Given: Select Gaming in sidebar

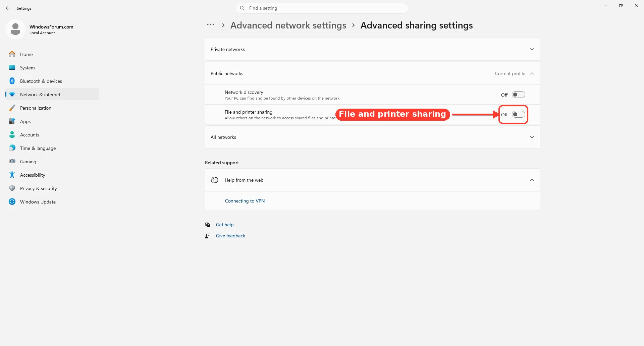Looking at the screenshot, I should click(52, 161).
